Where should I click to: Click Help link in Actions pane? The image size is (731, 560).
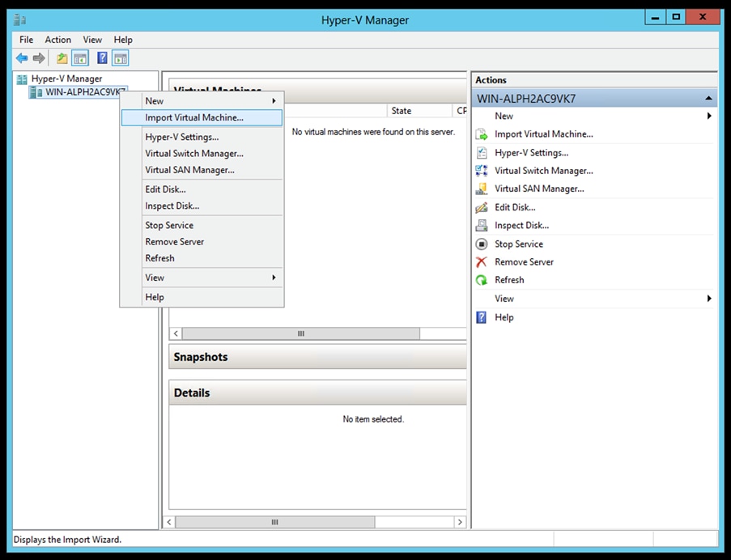point(504,318)
